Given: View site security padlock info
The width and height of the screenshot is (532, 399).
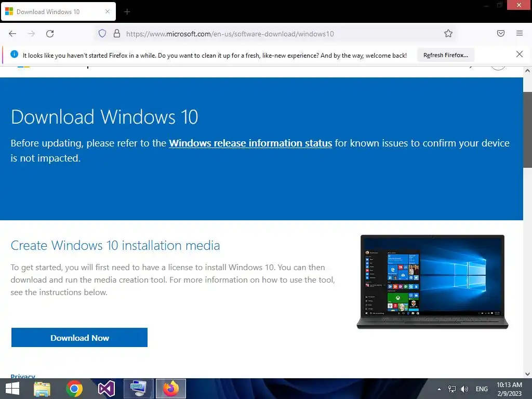Looking at the screenshot, I should click(x=117, y=33).
